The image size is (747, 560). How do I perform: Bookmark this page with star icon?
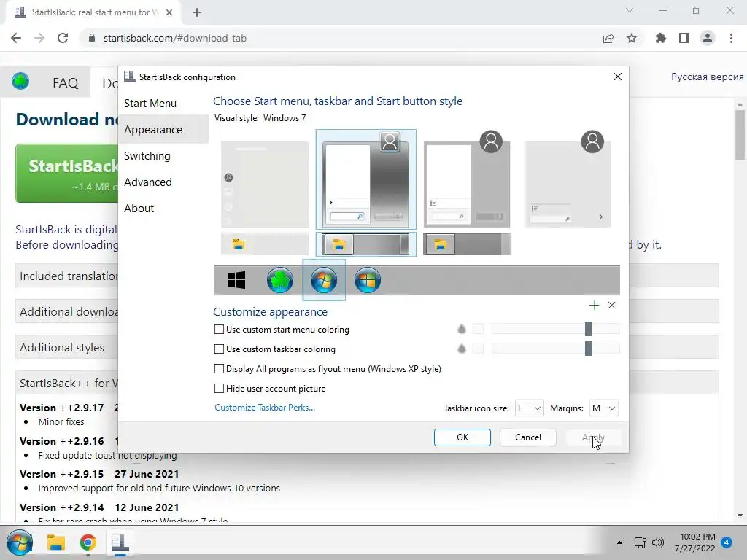[x=632, y=38]
